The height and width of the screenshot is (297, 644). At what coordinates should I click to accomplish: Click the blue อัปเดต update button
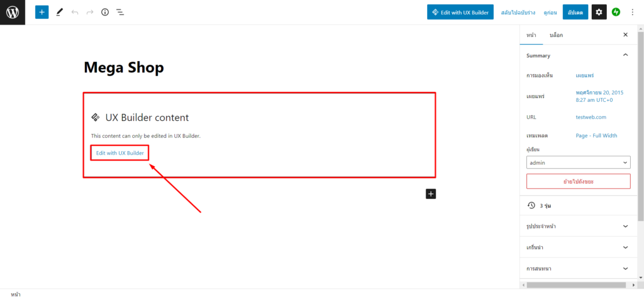pos(575,13)
